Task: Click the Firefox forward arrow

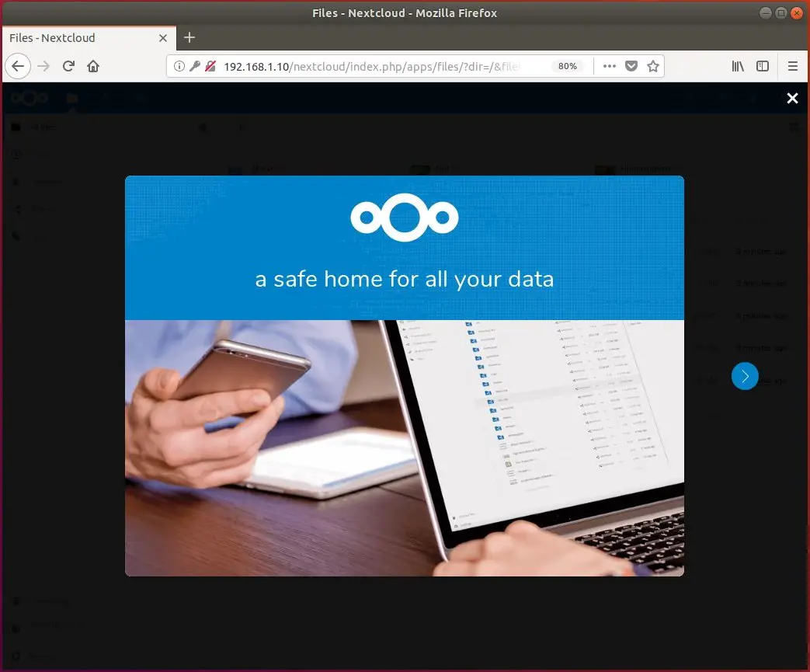Action: pos(43,66)
